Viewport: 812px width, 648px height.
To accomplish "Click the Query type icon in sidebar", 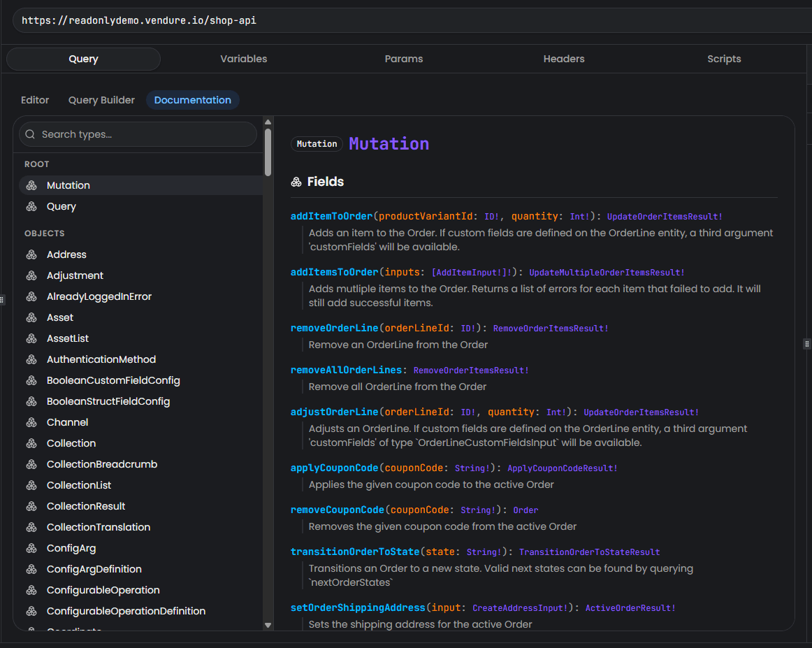I will click(31, 207).
